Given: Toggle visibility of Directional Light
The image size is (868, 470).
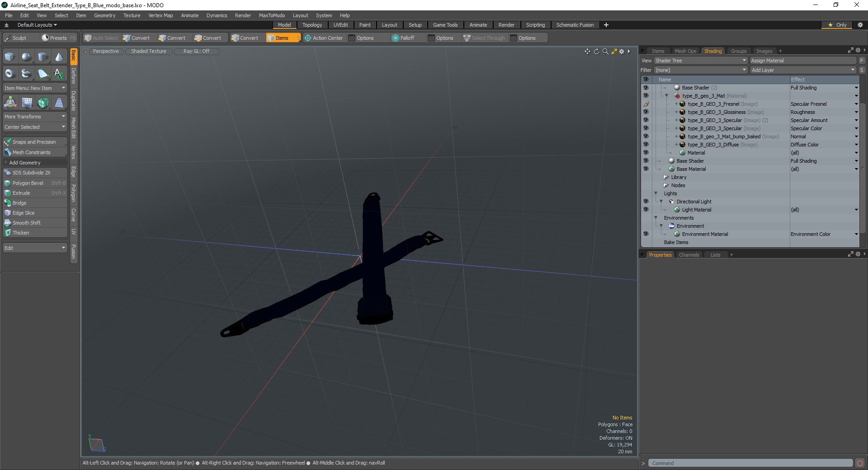Looking at the screenshot, I should (646, 202).
